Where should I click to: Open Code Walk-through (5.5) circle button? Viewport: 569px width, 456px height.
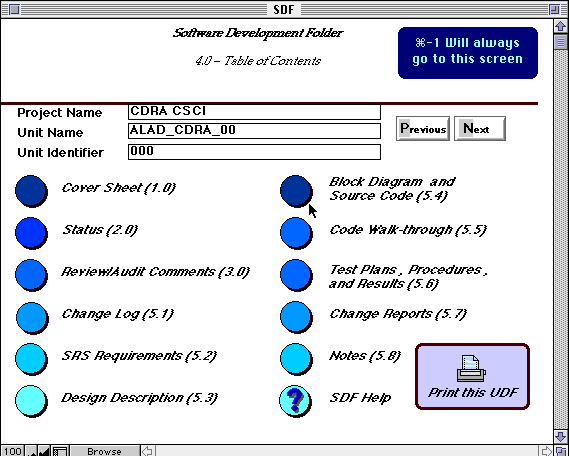coord(296,233)
